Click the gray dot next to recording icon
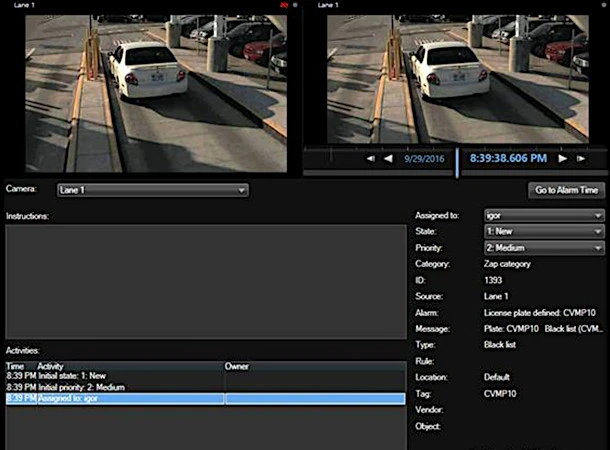This screenshot has height=450, width=610. coord(295,5)
